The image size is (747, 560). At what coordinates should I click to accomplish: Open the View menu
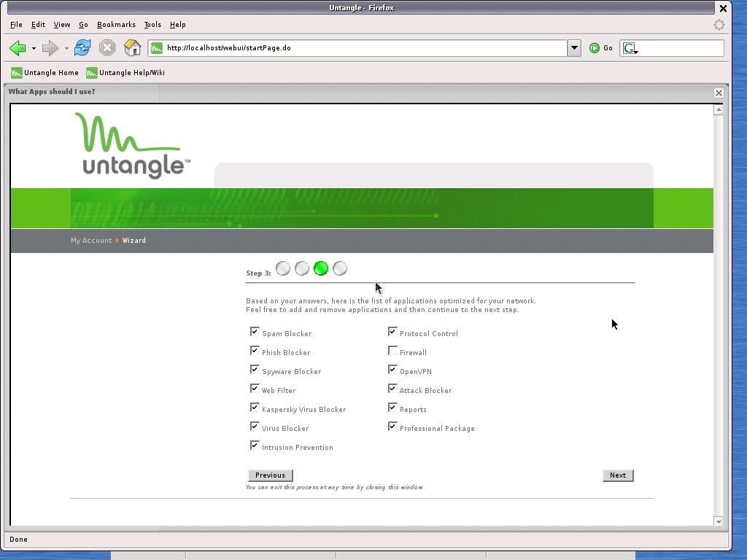click(x=62, y=25)
